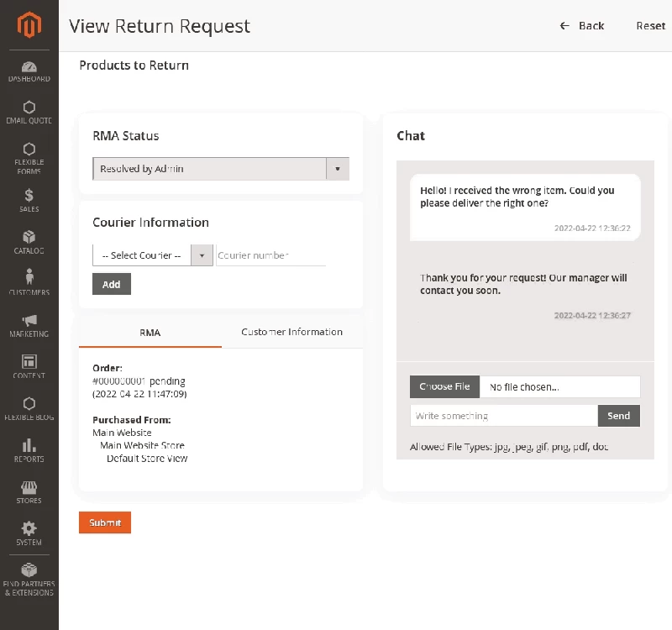Viewport: 672px width, 630px height.
Task: Click the Select Courier arrow button
Action: coord(202,255)
